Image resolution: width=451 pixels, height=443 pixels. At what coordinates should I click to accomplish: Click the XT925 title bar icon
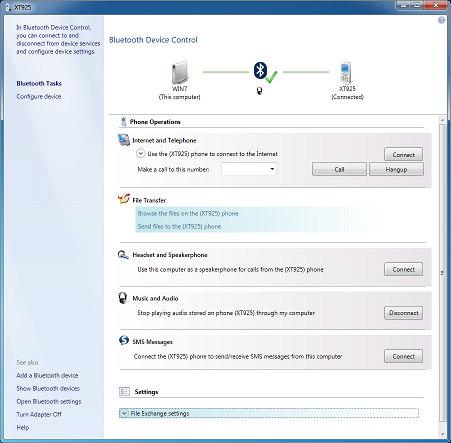coord(8,7)
